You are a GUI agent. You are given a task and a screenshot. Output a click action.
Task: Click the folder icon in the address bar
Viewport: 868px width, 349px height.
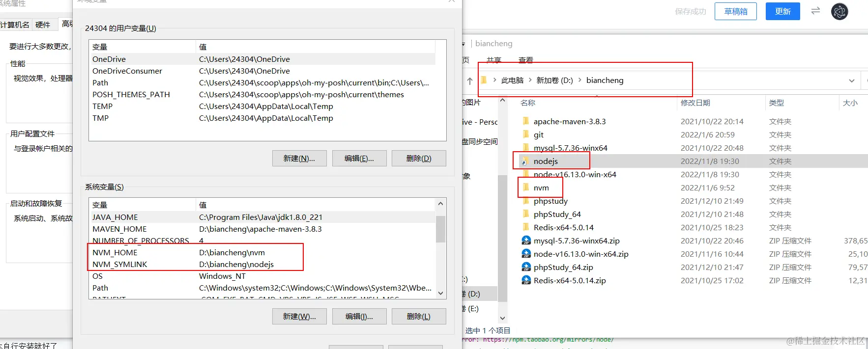484,80
